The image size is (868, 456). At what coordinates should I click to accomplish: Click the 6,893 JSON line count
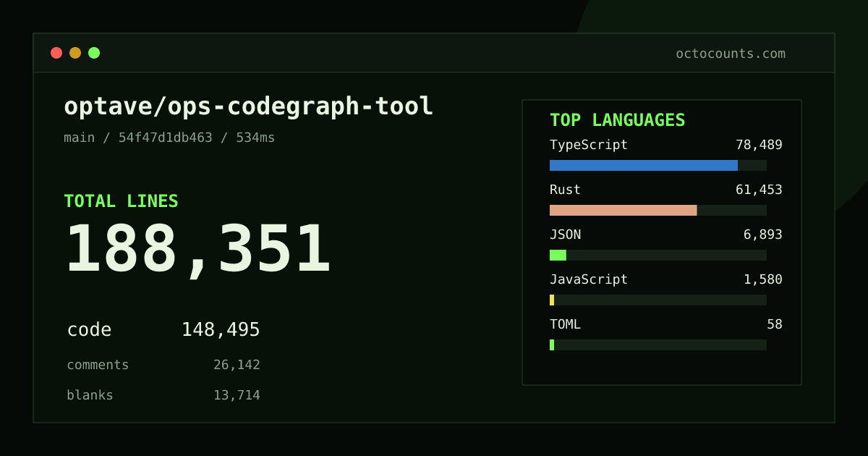763,235
